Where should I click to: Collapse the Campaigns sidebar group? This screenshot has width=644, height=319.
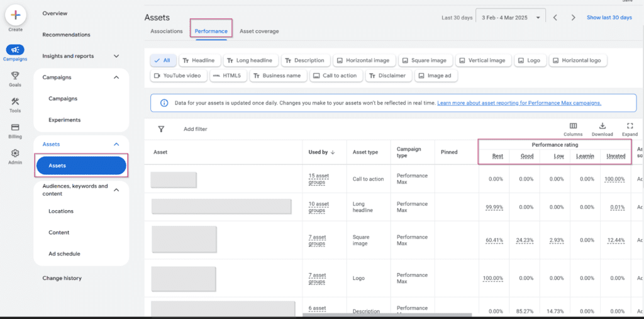(116, 77)
